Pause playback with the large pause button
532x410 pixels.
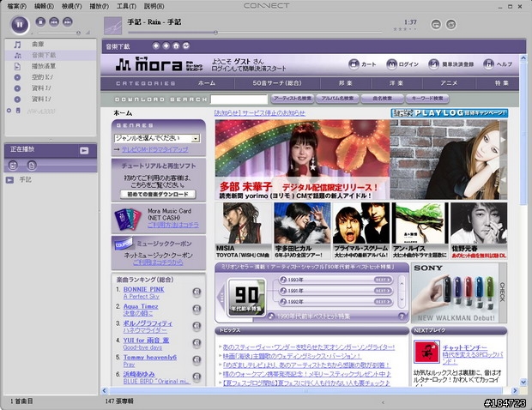(20, 24)
